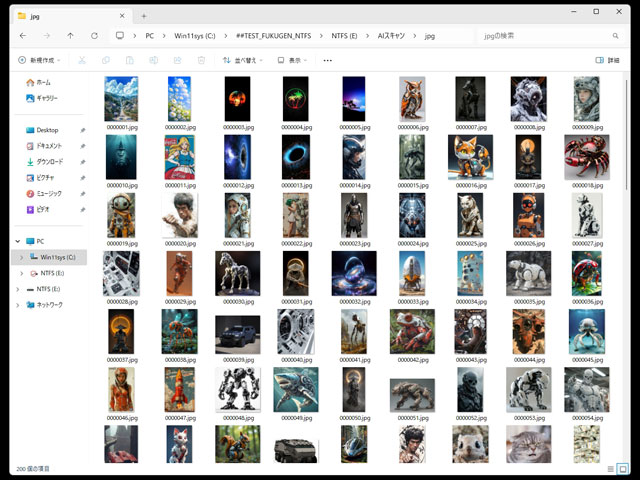The width and height of the screenshot is (640, 480).
Task: Open the new tab plus button
Action: [143, 15]
